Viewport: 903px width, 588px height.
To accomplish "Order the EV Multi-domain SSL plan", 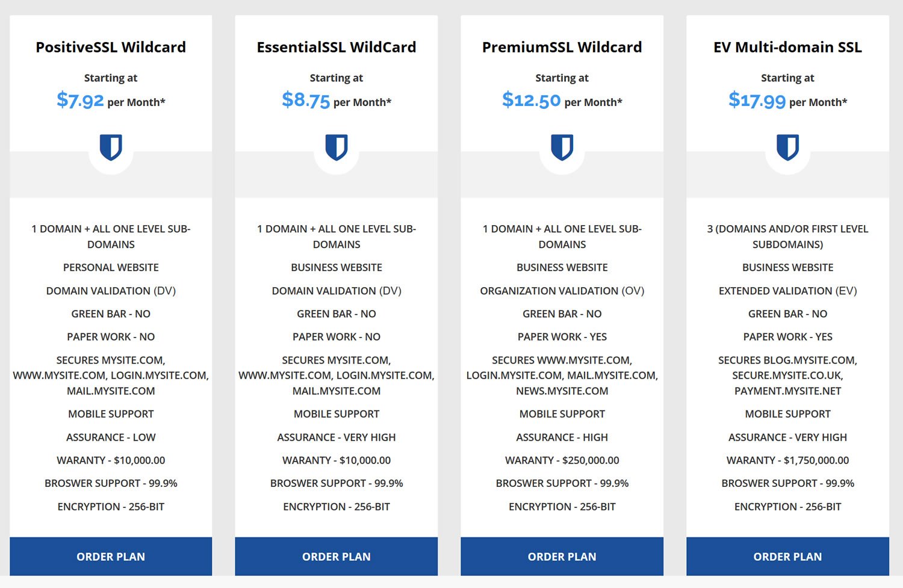I will click(x=787, y=557).
